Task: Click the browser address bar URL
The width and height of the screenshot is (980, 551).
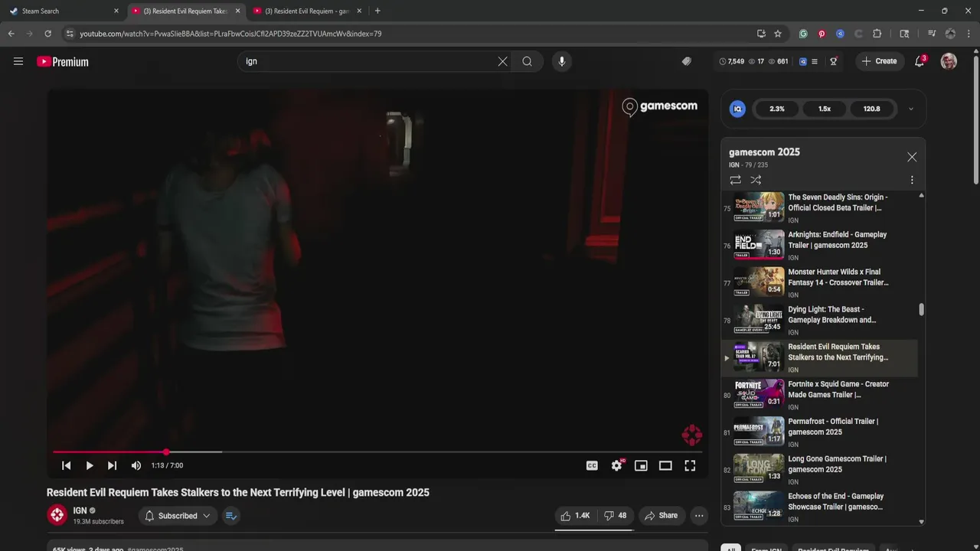Action: click(230, 34)
